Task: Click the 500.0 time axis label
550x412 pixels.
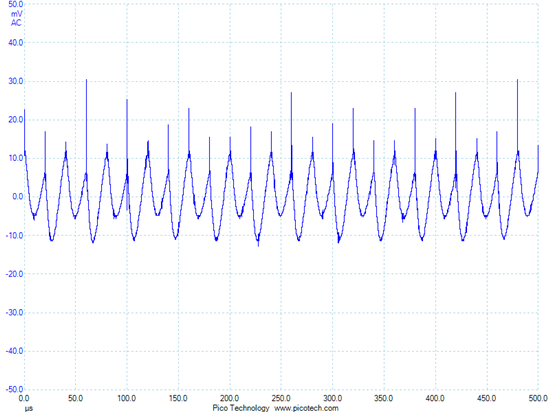Action: tap(538, 398)
